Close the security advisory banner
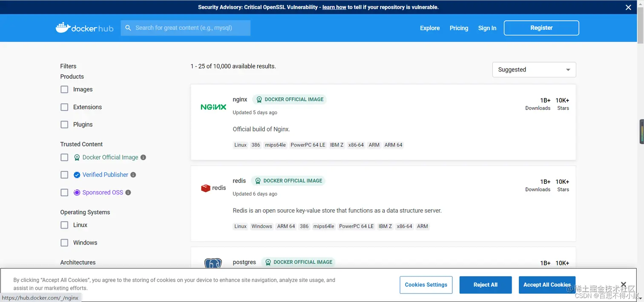The height and width of the screenshot is (302, 644). pyautogui.click(x=628, y=7)
